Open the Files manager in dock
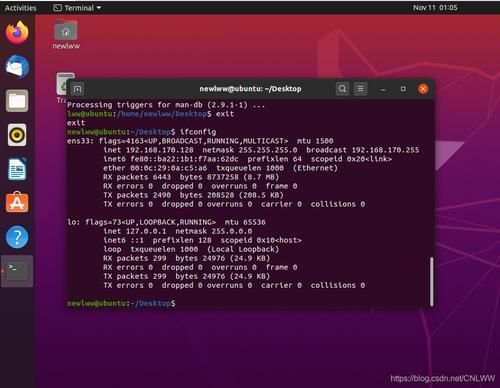The height and width of the screenshot is (388, 500). point(17,101)
